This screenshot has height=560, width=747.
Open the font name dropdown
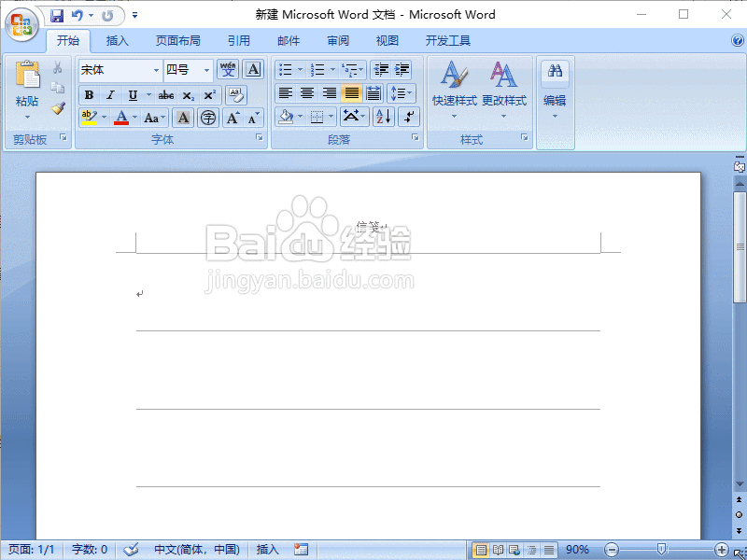[154, 69]
